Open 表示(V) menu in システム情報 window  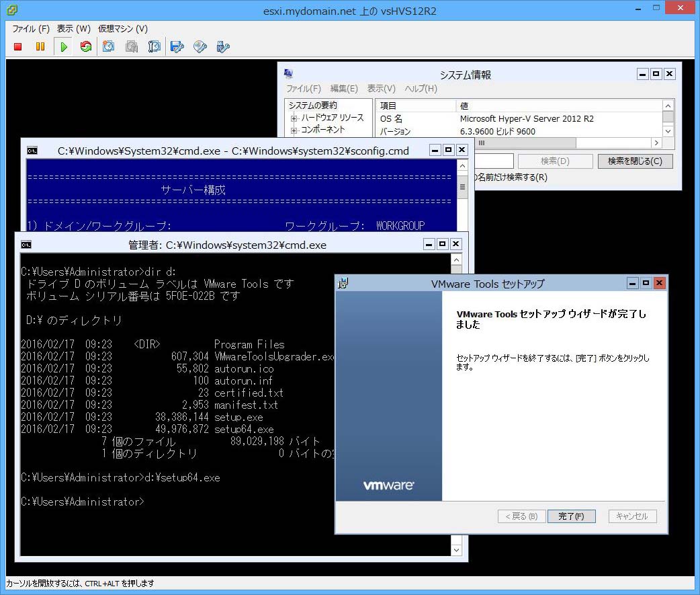(x=382, y=89)
